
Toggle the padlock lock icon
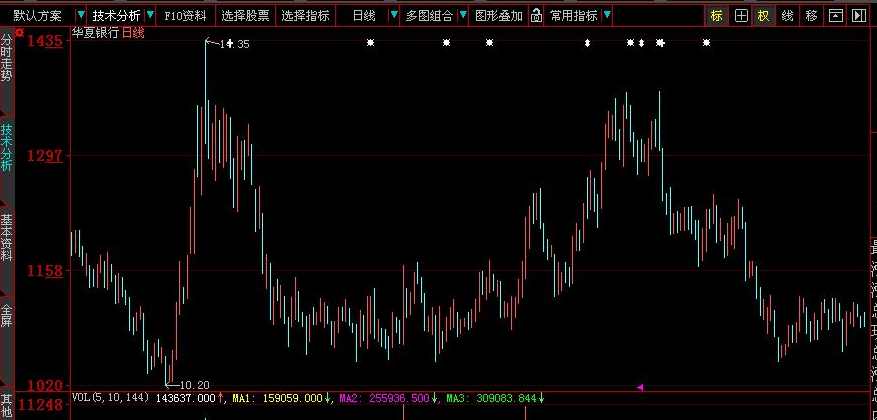click(x=536, y=15)
